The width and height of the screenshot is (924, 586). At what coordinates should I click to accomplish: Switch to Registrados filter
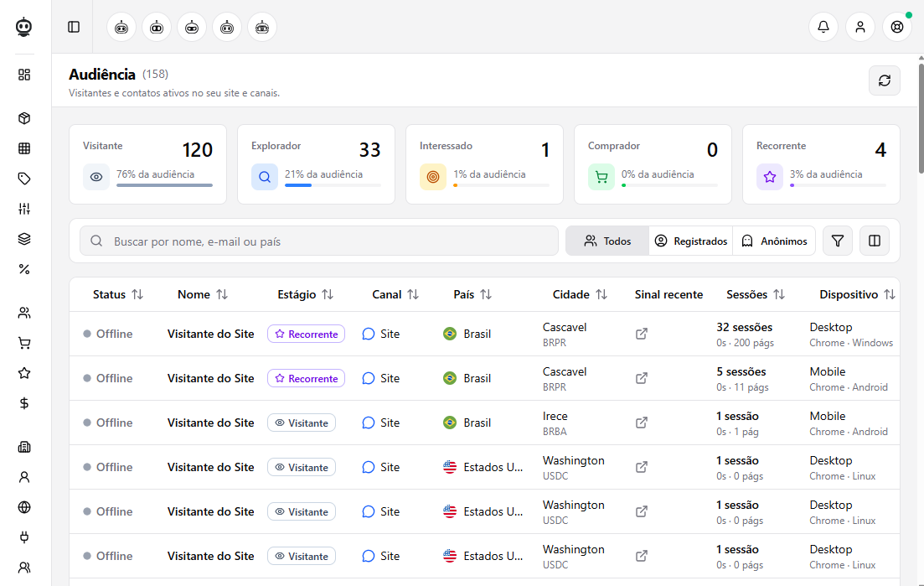690,241
